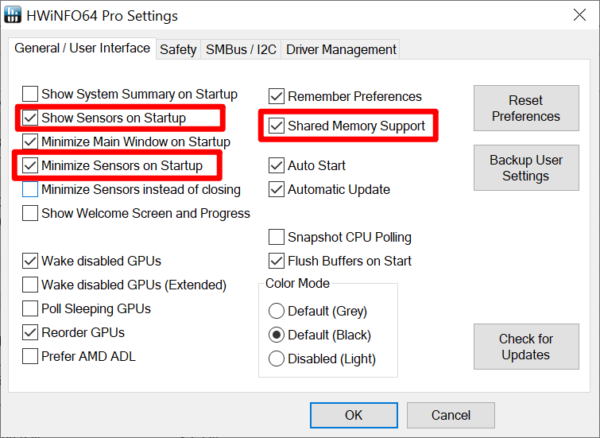Select the General / User Interface tab

tap(82, 48)
